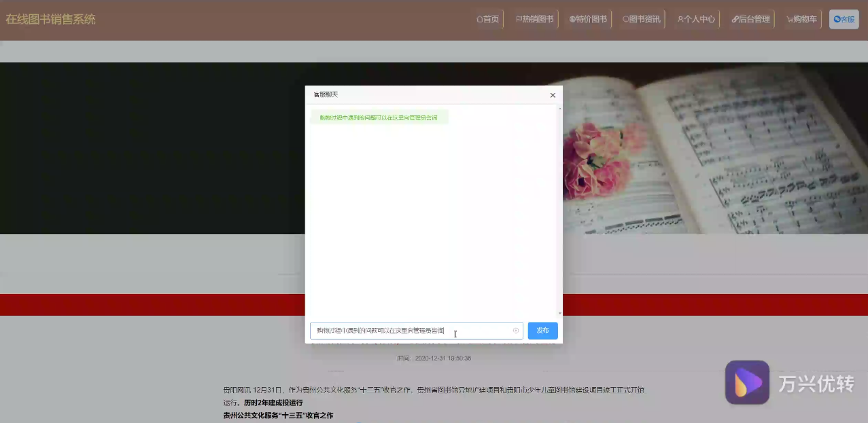Image resolution: width=868 pixels, height=423 pixels.
Task: Close the 客服聊天 dialog
Action: tap(553, 96)
